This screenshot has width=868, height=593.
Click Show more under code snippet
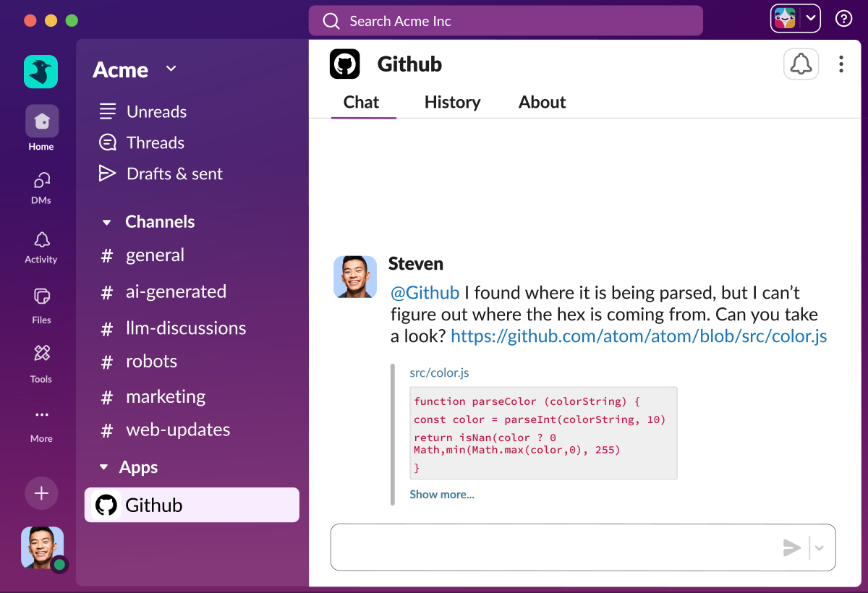click(x=442, y=495)
